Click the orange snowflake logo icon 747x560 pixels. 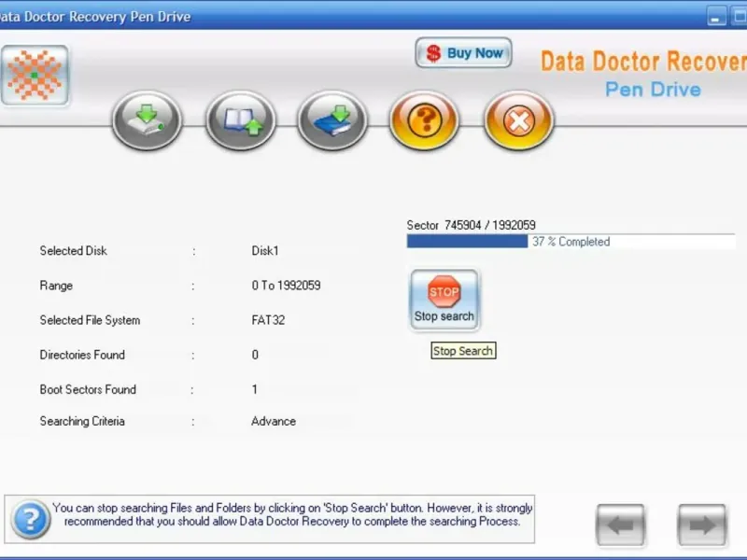point(35,76)
